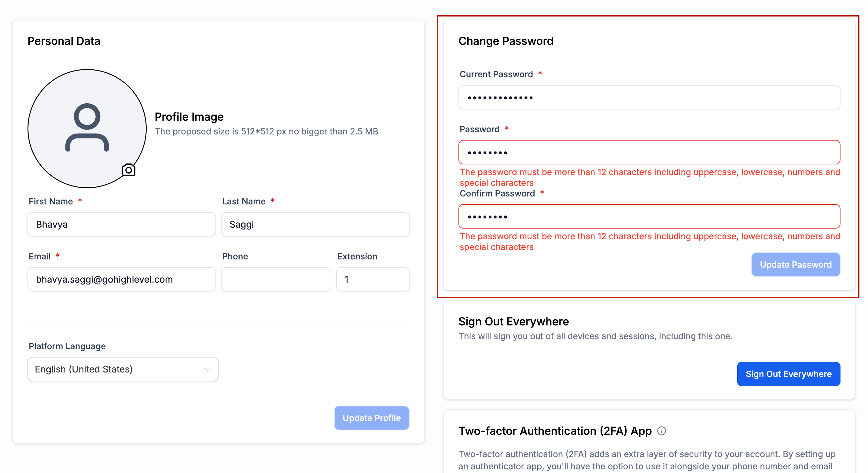Focus the Last Name field with Saggi
The width and height of the screenshot is (868, 473).
(315, 224)
